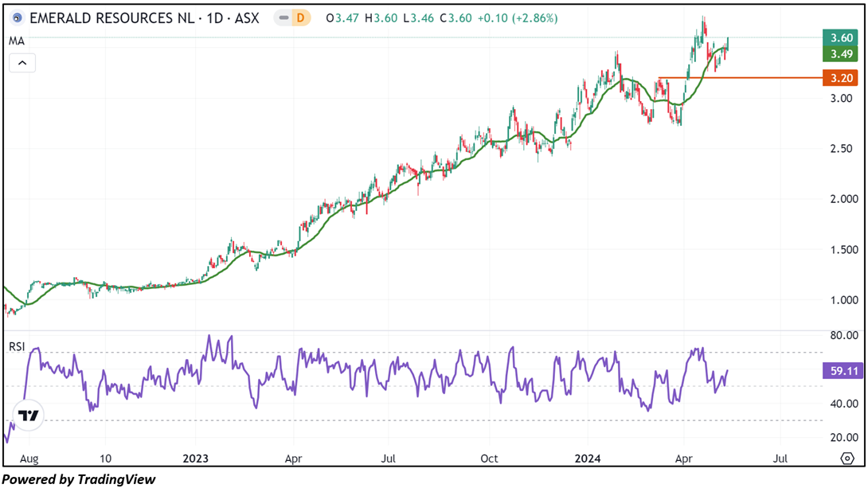Click the 2.50 price axis label

point(842,149)
